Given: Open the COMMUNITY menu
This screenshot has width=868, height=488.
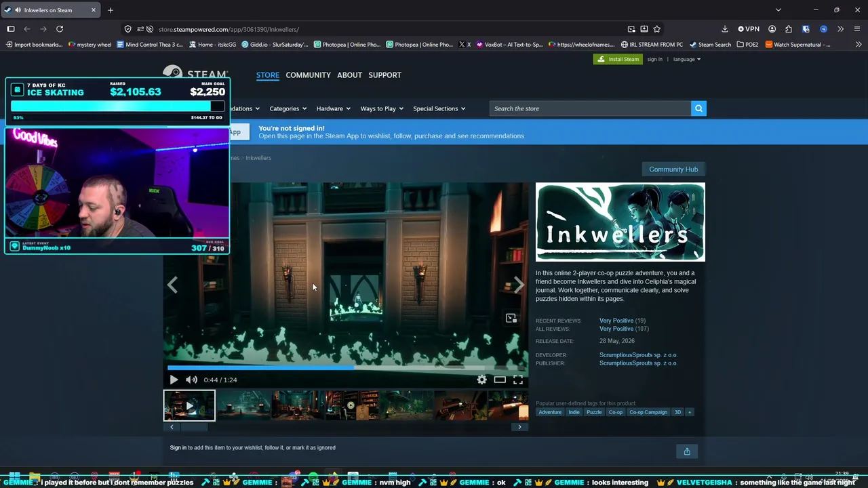Looking at the screenshot, I should click(308, 75).
